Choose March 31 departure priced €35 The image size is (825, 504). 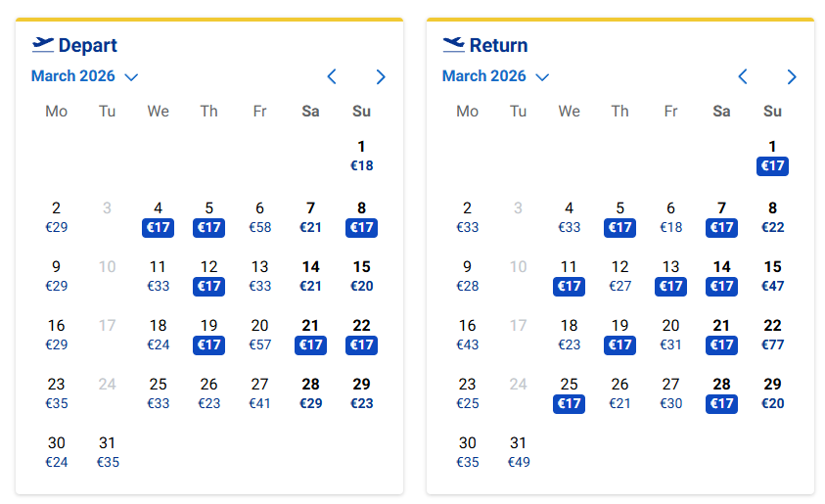coord(108,452)
